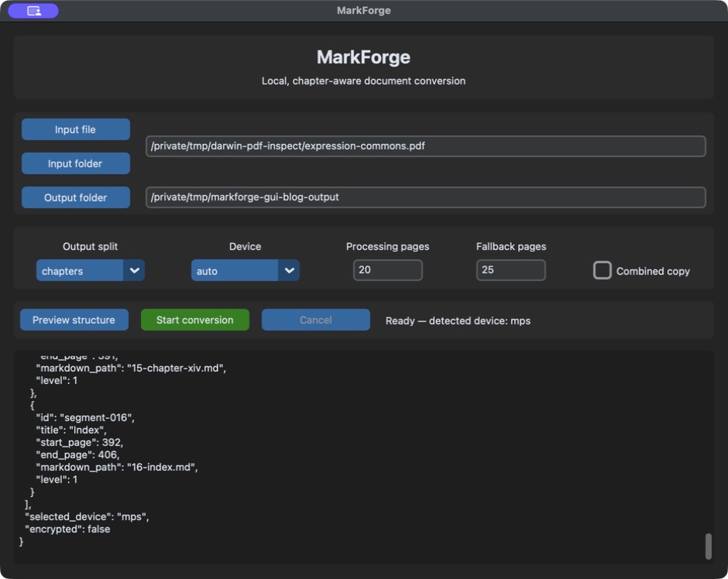Viewport: 728px width, 579px height.
Task: Click the MarkForge heading text
Action: (x=363, y=57)
